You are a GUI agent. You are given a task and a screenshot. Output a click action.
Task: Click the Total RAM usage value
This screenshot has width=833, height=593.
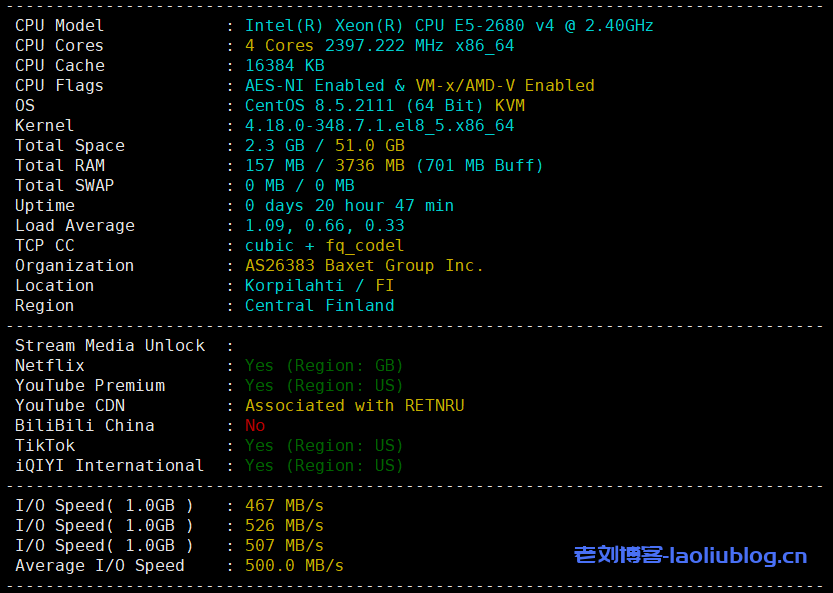coord(394,166)
